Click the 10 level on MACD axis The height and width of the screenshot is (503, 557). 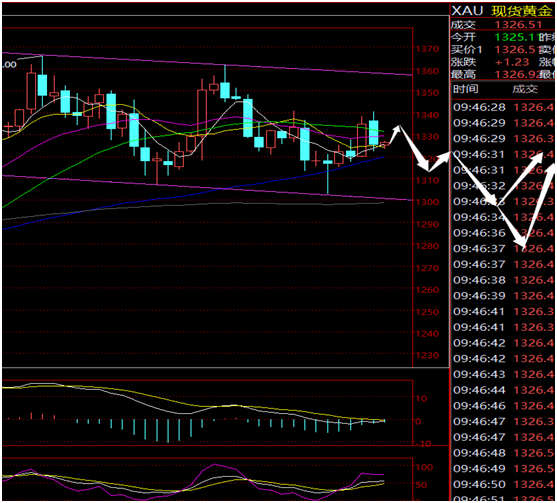point(421,399)
